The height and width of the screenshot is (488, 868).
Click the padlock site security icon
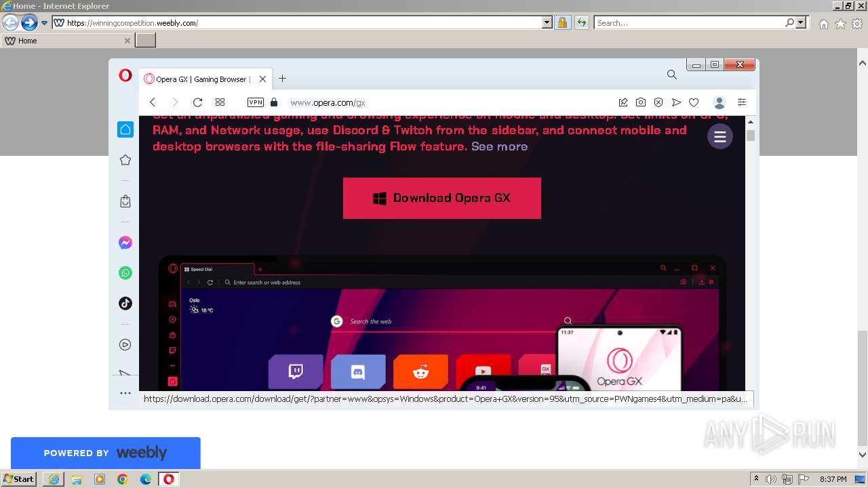[x=274, y=102]
